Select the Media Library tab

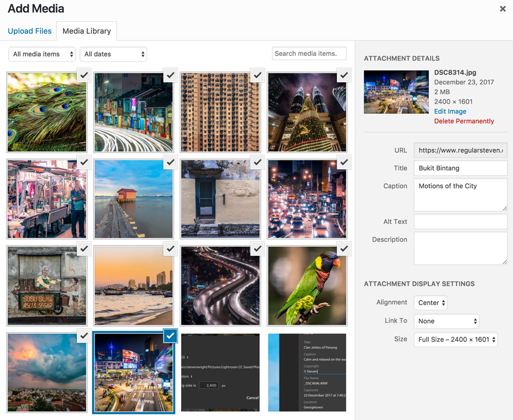point(86,31)
